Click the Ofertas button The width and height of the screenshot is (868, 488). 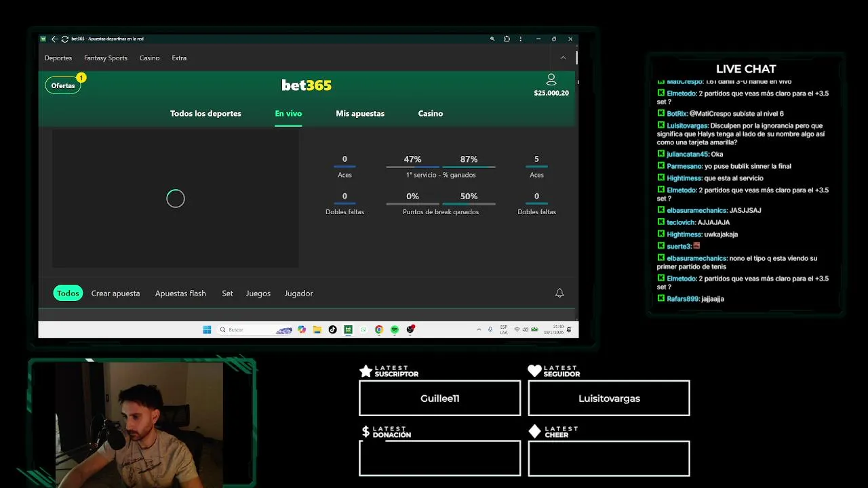(63, 85)
